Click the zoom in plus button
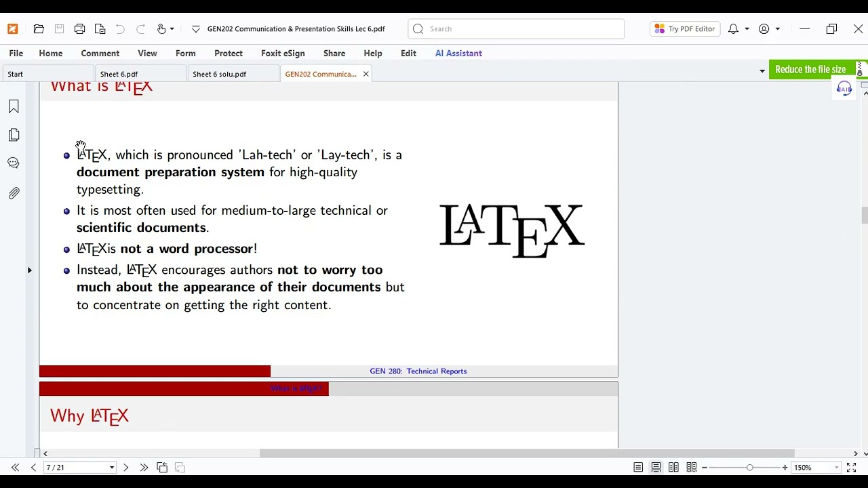 click(x=785, y=468)
